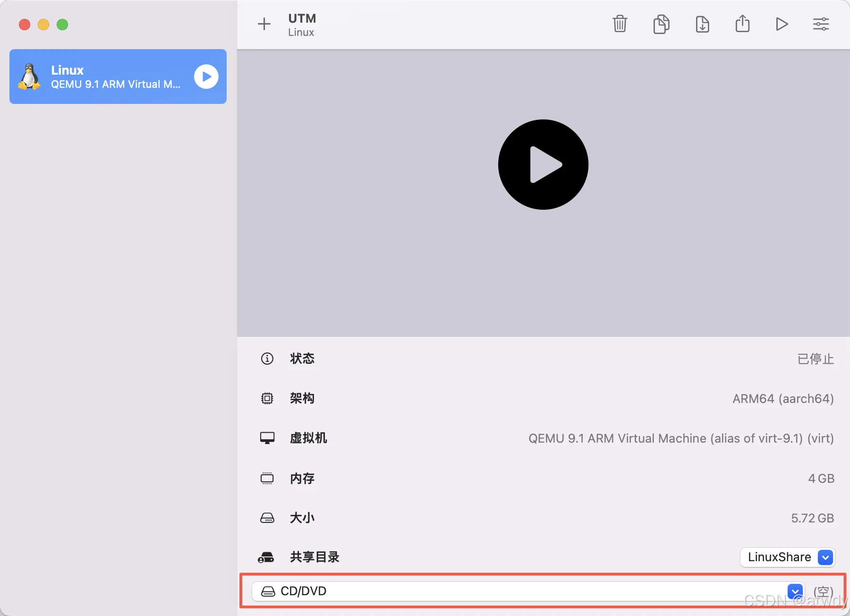This screenshot has height=616, width=850.
Task: Click the CPU chip icon next to 架构
Action: (267, 398)
